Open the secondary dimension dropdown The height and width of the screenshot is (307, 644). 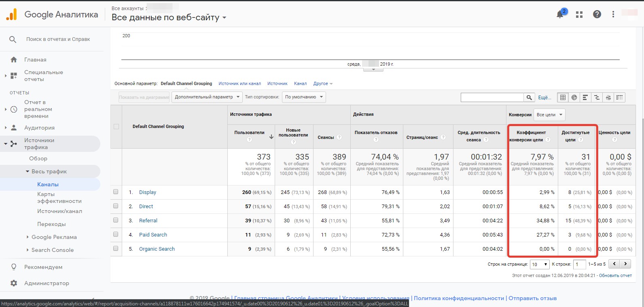207,97
